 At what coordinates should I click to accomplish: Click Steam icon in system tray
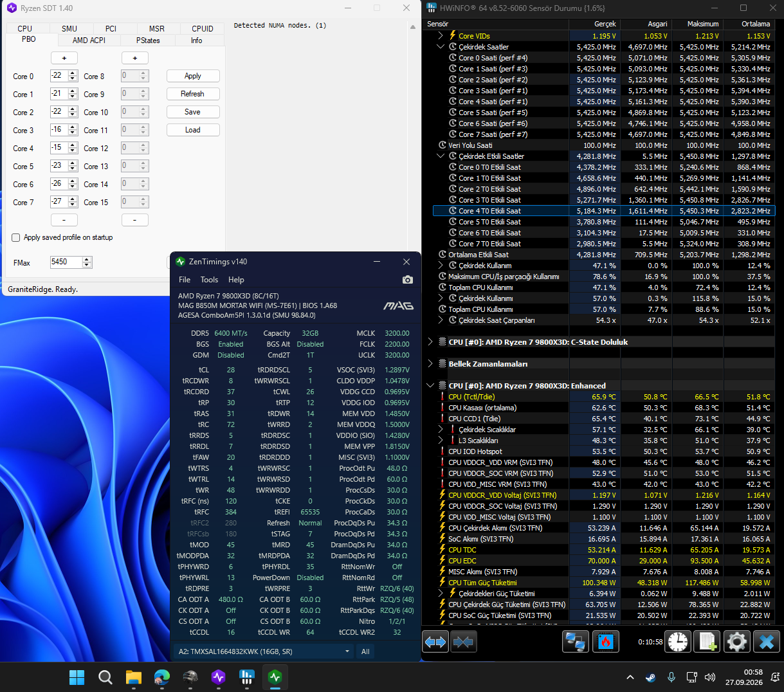(x=651, y=677)
